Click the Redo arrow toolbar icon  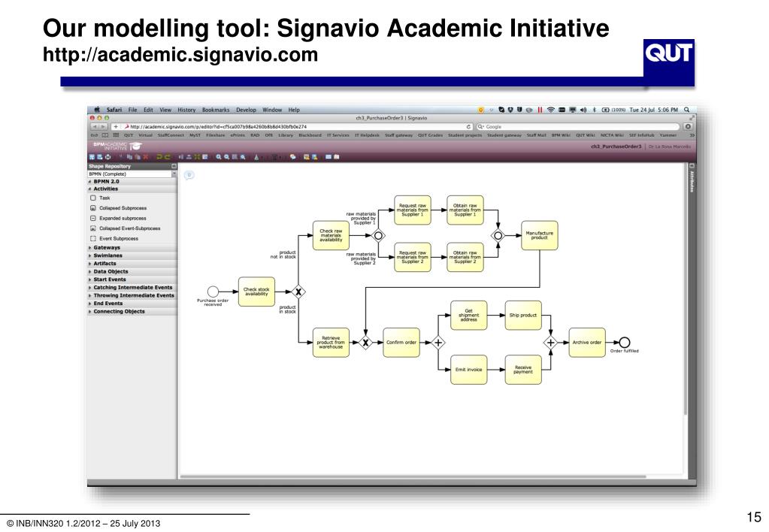tap(168, 157)
